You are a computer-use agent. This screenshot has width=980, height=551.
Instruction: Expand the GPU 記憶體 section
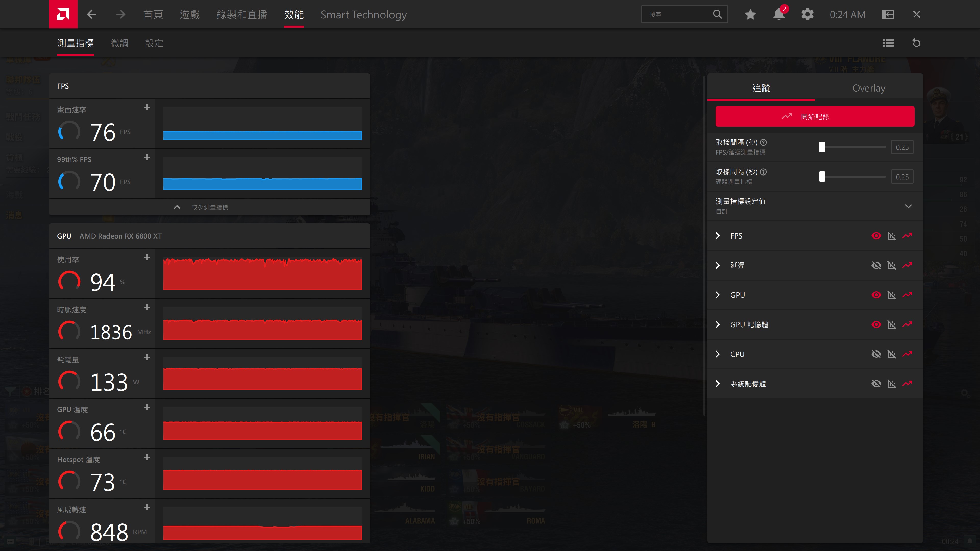click(717, 324)
